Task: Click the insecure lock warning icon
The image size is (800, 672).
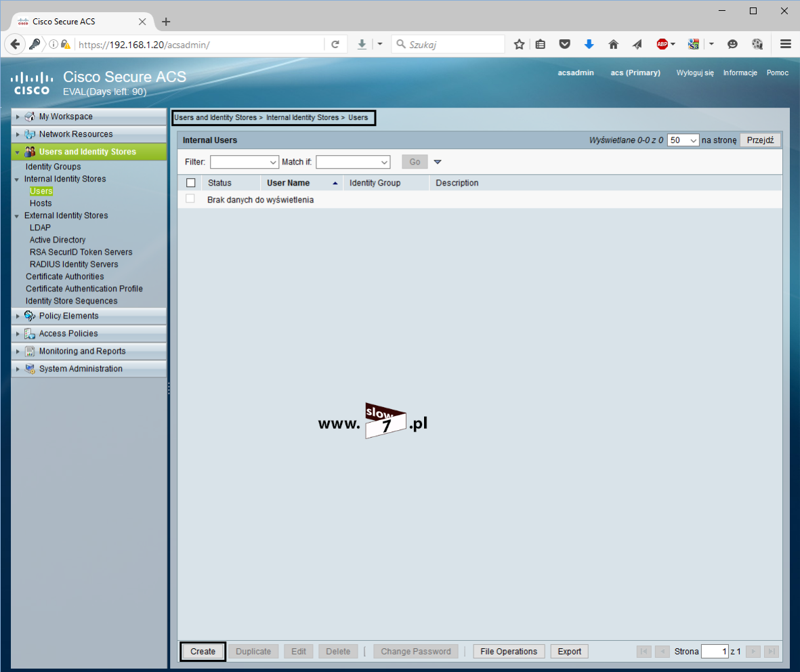Action: tap(65, 45)
